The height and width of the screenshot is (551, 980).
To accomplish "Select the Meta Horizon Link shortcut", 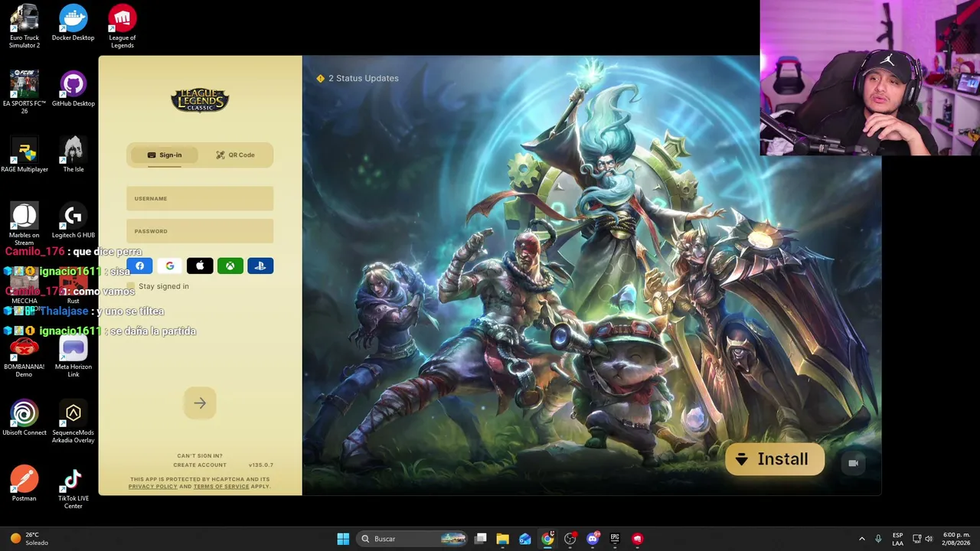I will [73, 356].
